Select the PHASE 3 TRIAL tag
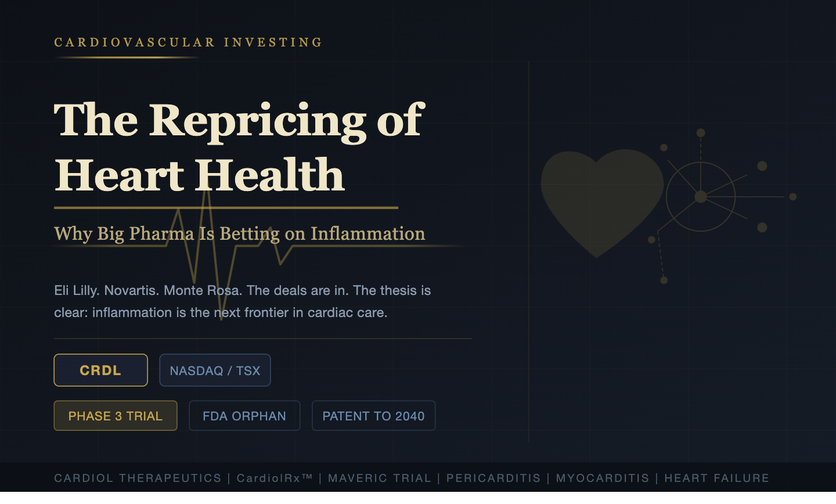Viewport: 836px width, 504px height. click(116, 416)
